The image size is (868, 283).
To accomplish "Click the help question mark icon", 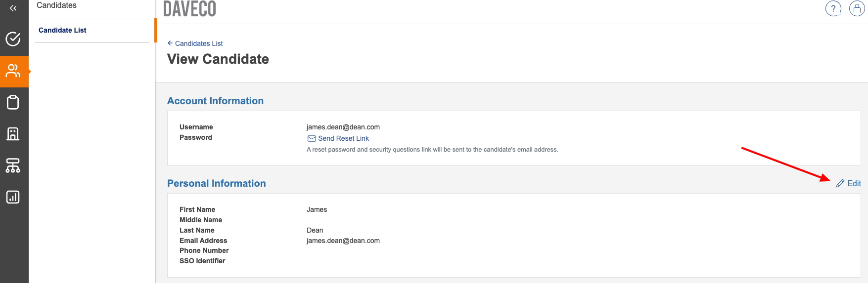I will [x=833, y=8].
